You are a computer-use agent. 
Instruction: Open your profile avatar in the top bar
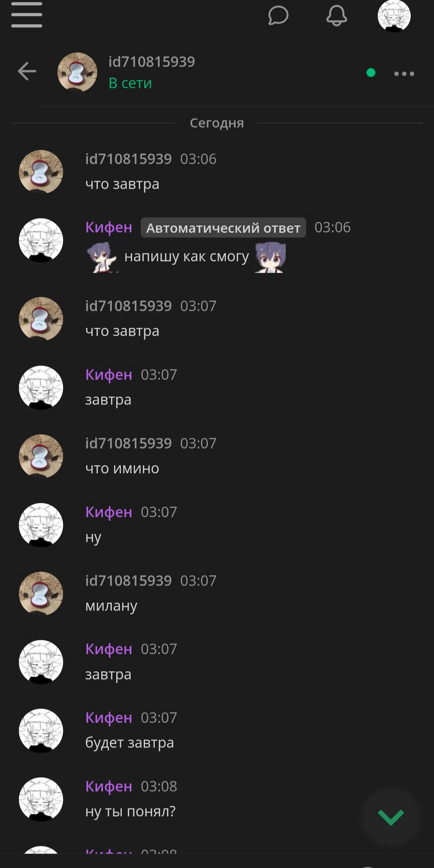394,16
